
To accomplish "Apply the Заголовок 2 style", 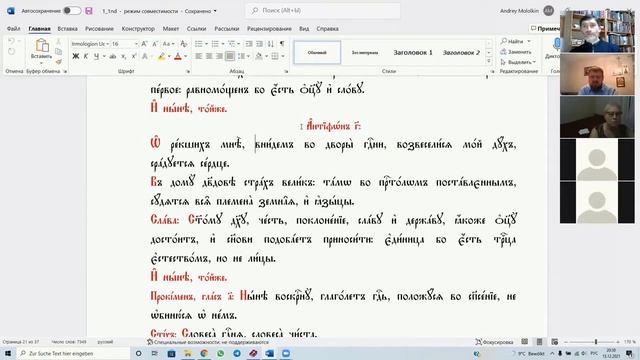I will tap(461, 52).
